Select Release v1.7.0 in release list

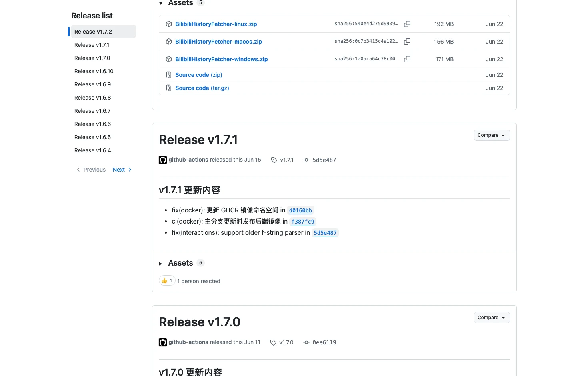104,58
